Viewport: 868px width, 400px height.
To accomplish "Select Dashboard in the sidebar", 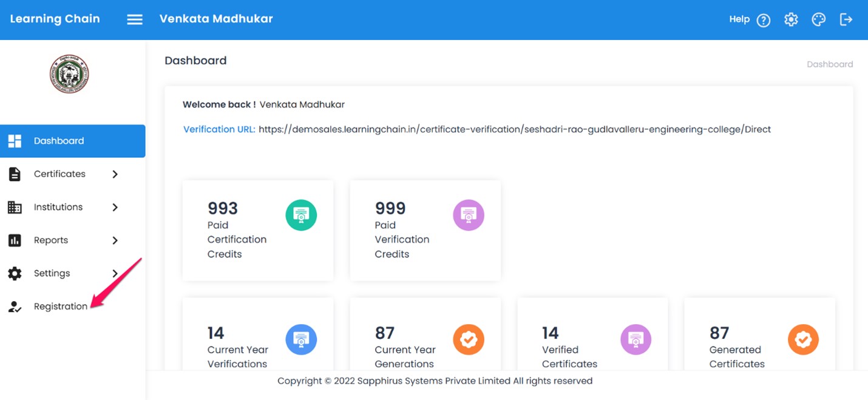I will click(x=59, y=141).
